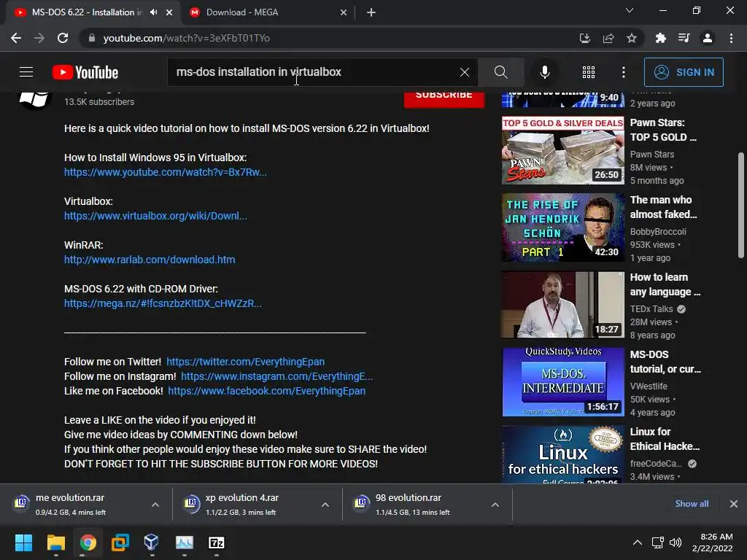Open the virtualbox.org download link

[x=155, y=216]
